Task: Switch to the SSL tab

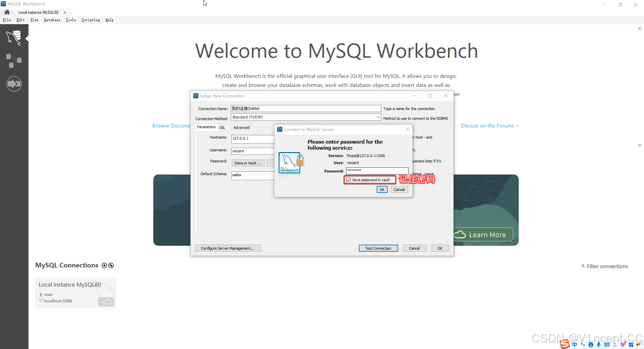Action: (222, 128)
